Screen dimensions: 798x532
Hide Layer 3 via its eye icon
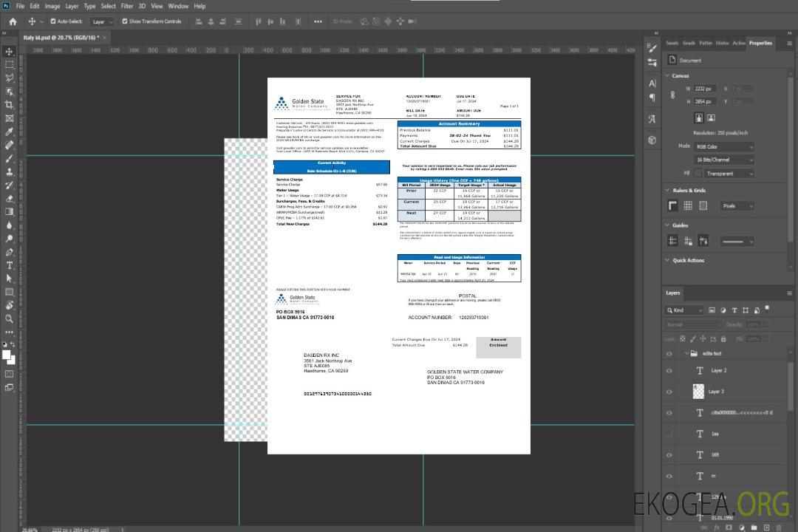pyautogui.click(x=669, y=392)
